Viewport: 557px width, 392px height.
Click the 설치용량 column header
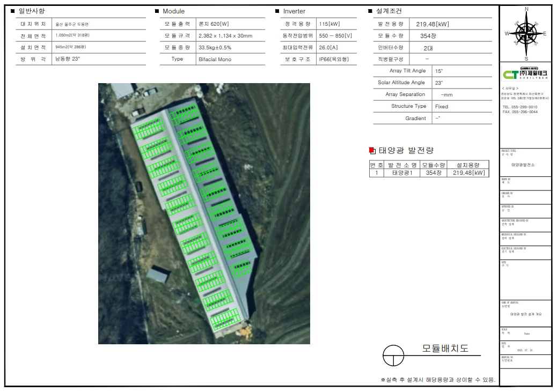[468, 165]
